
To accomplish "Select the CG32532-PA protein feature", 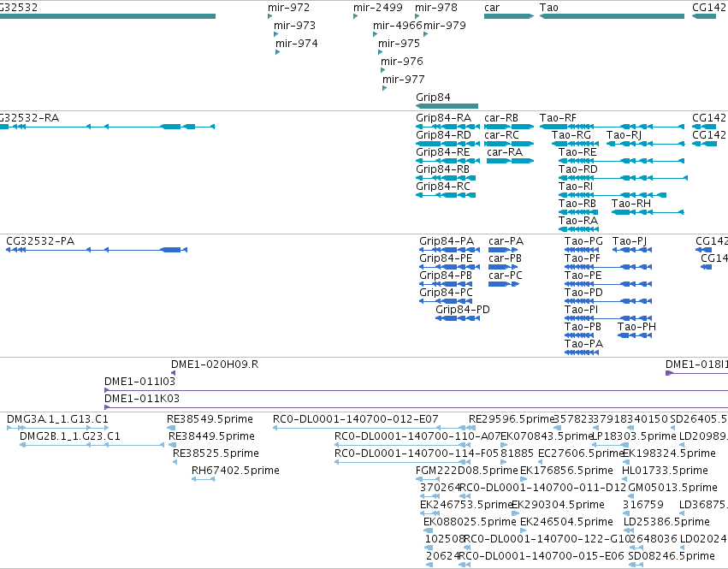I will (x=97, y=250).
